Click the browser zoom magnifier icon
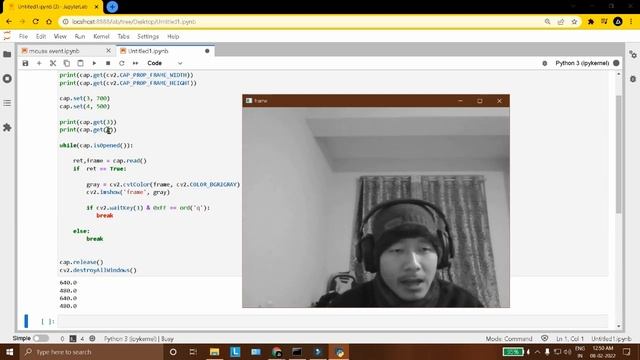640x360 pixels. click(x=547, y=22)
